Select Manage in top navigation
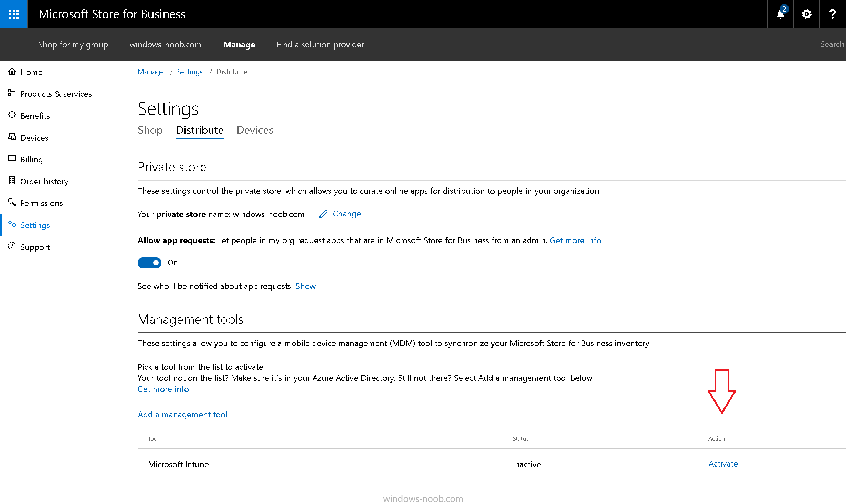The height and width of the screenshot is (504, 846). tap(239, 45)
